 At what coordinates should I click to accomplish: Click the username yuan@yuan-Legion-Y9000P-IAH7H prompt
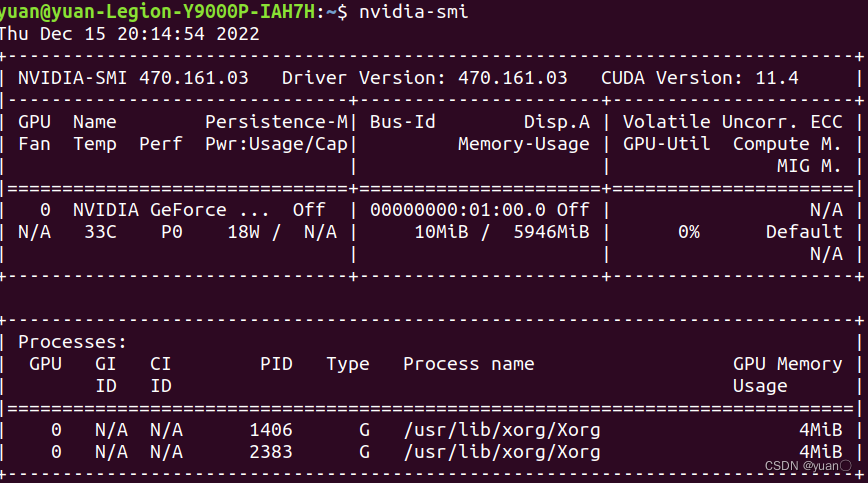pos(157,12)
